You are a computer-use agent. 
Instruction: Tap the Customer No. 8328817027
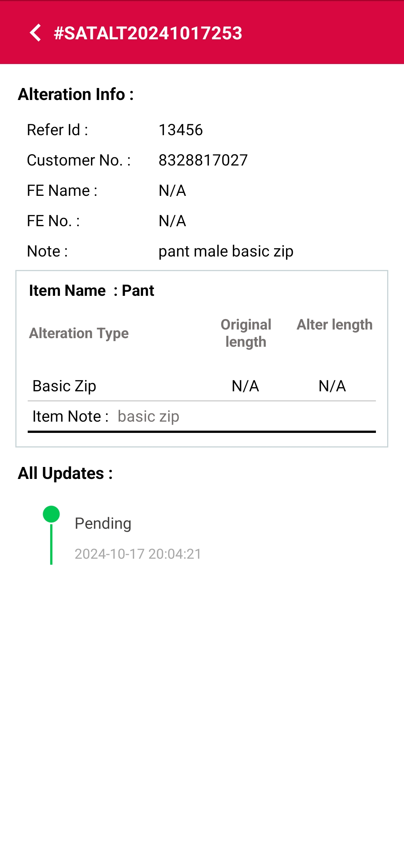[203, 160]
